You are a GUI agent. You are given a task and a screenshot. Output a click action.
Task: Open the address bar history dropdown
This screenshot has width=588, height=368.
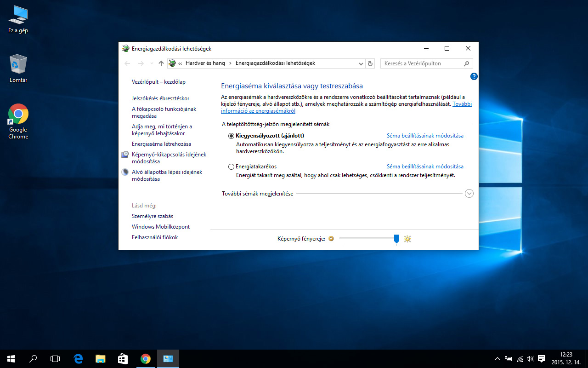pos(361,63)
